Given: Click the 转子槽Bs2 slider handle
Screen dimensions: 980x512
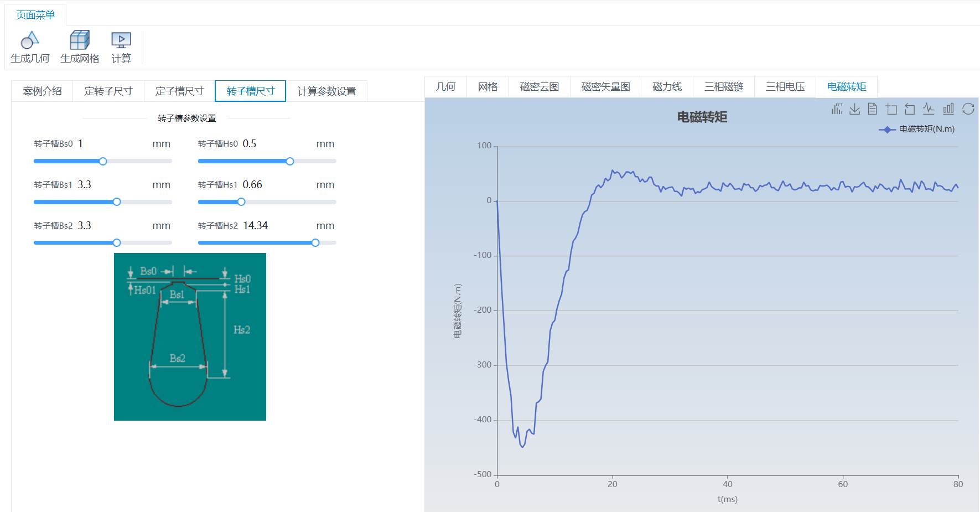Looking at the screenshot, I should click(x=117, y=243).
